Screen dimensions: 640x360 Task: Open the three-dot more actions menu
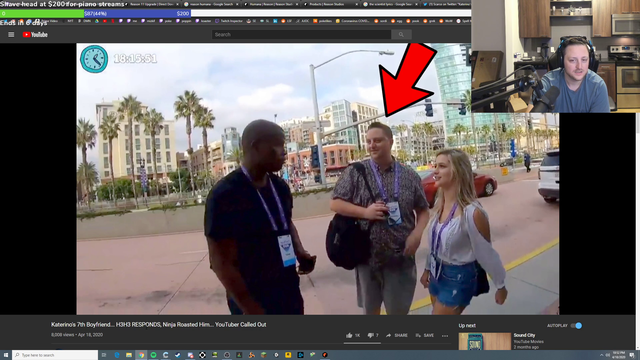click(445, 336)
